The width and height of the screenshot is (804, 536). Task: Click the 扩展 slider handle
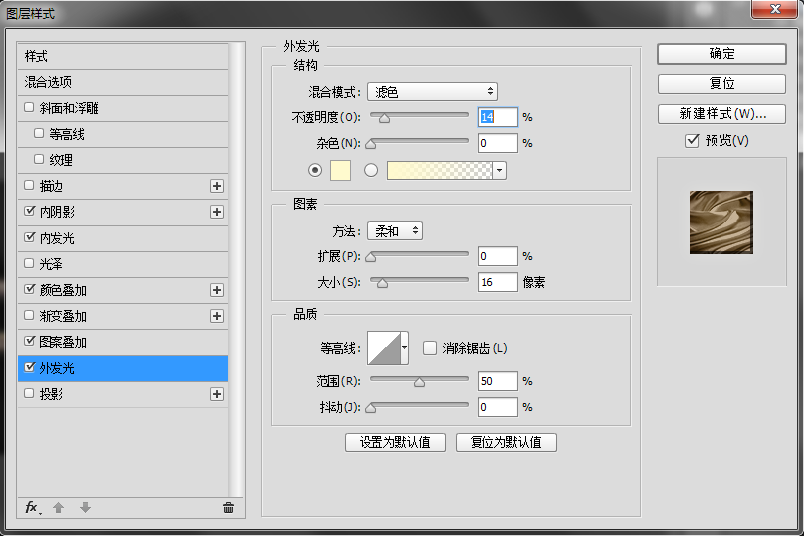pos(370,257)
